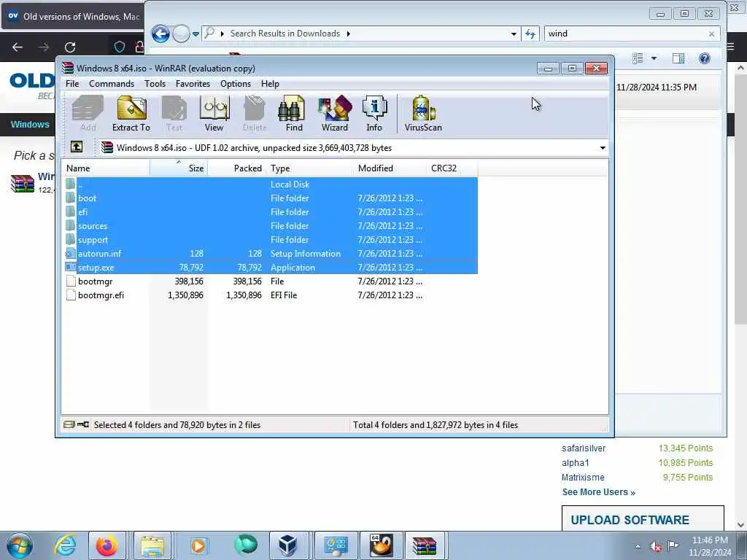Screen dimensions: 747x560
Task: Open the Windows Start button
Action: [x=19, y=545]
